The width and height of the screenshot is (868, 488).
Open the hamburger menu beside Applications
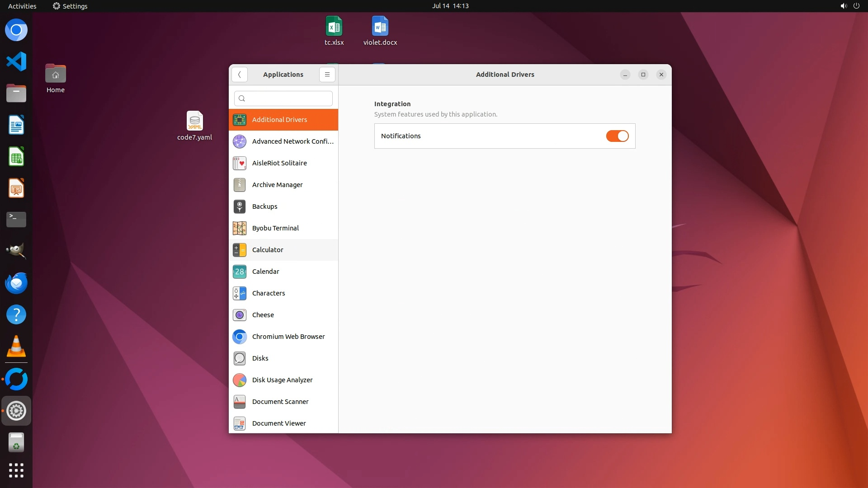coord(327,75)
